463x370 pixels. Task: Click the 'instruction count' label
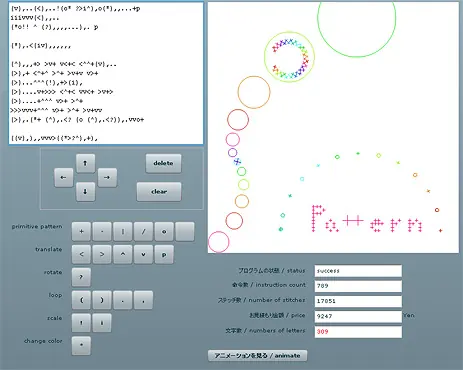(x=280, y=285)
